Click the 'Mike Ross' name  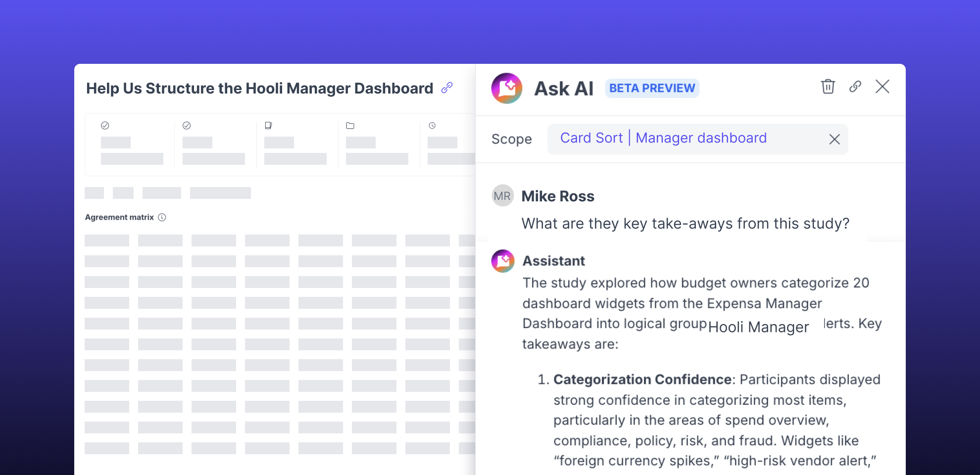coord(558,196)
